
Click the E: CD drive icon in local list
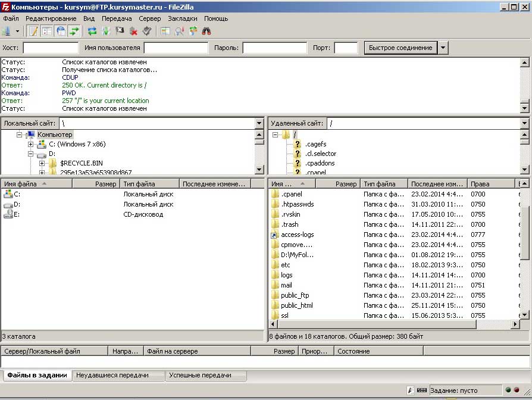[8, 214]
